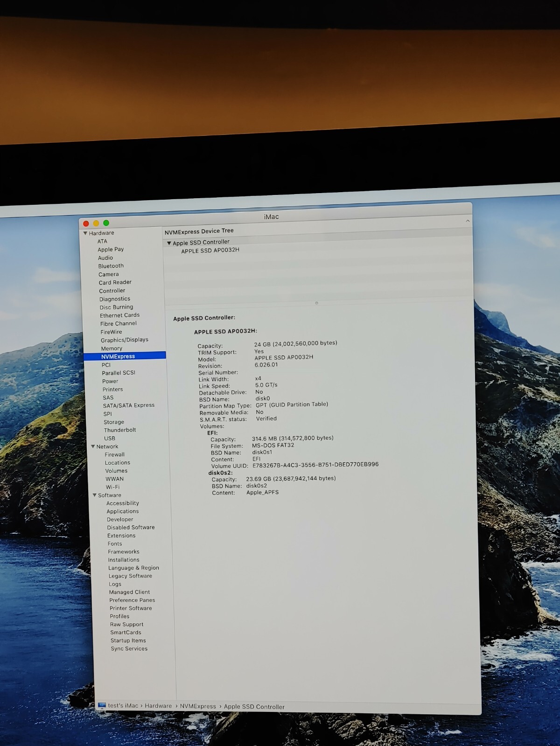This screenshot has height=746, width=560.
Task: Select WWAN network entry
Action: (115, 479)
